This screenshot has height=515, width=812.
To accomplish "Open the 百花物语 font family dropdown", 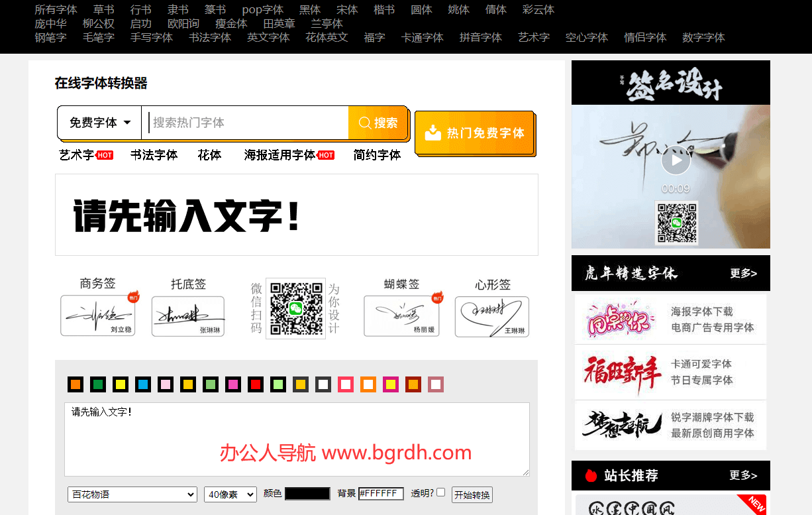I will [132, 494].
